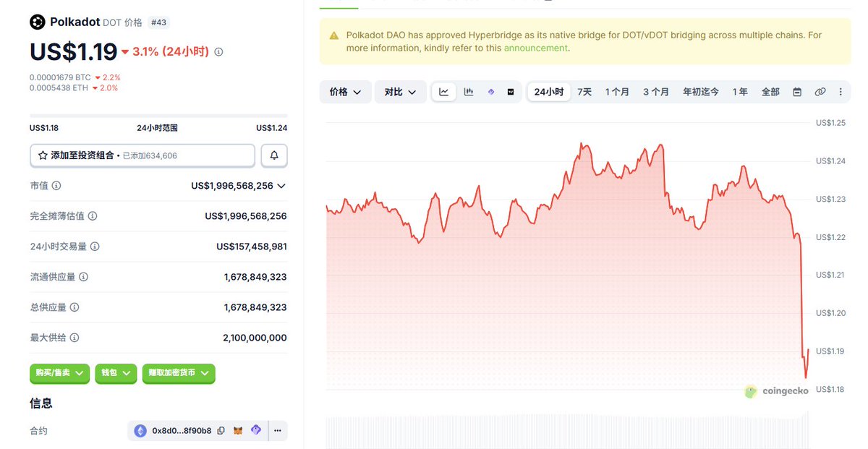Click the MetaMask fox icon

[x=239, y=431]
